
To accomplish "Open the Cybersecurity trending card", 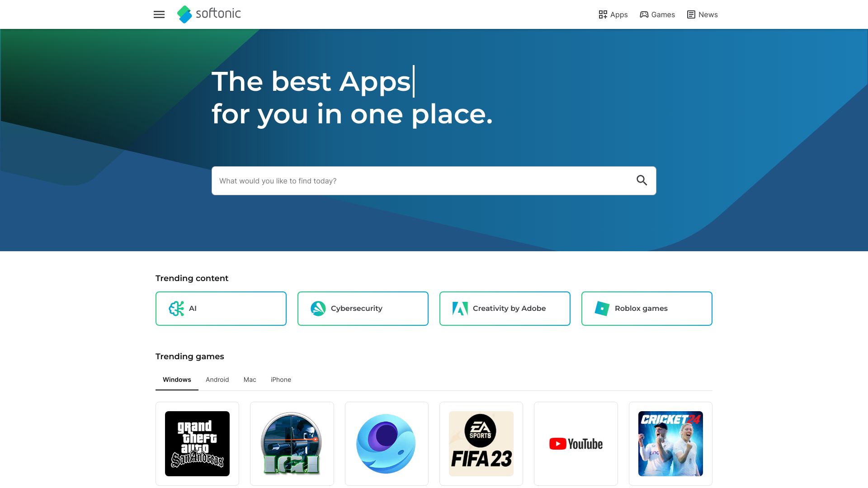I will pos(363,309).
